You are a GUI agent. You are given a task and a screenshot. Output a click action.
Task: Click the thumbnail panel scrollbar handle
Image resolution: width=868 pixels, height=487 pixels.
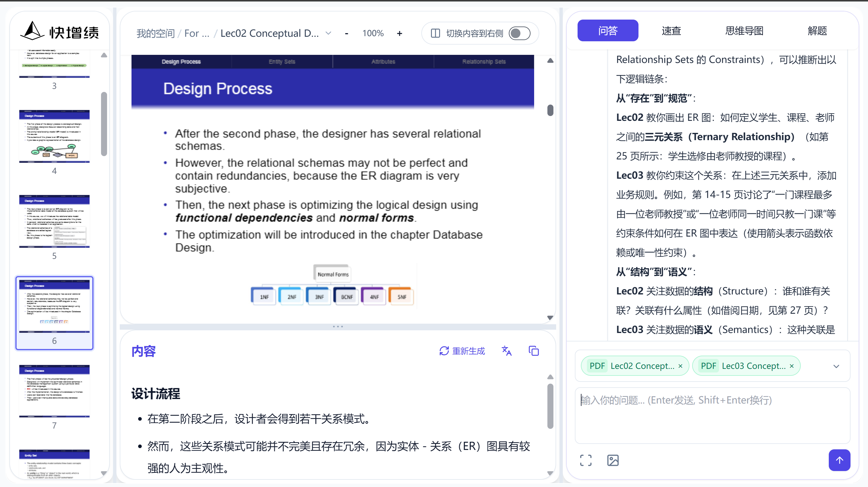click(104, 124)
